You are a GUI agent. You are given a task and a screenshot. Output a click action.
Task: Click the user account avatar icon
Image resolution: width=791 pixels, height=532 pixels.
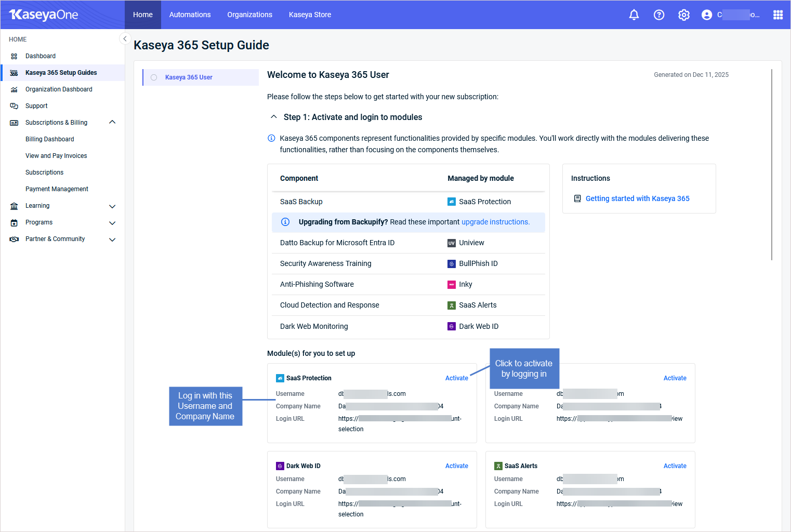(706, 15)
